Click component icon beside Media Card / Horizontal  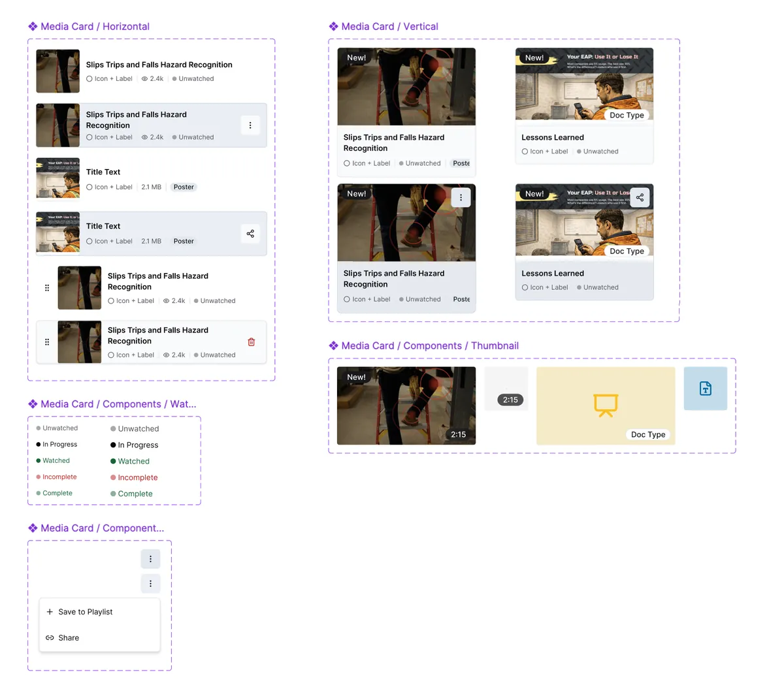pyautogui.click(x=33, y=27)
